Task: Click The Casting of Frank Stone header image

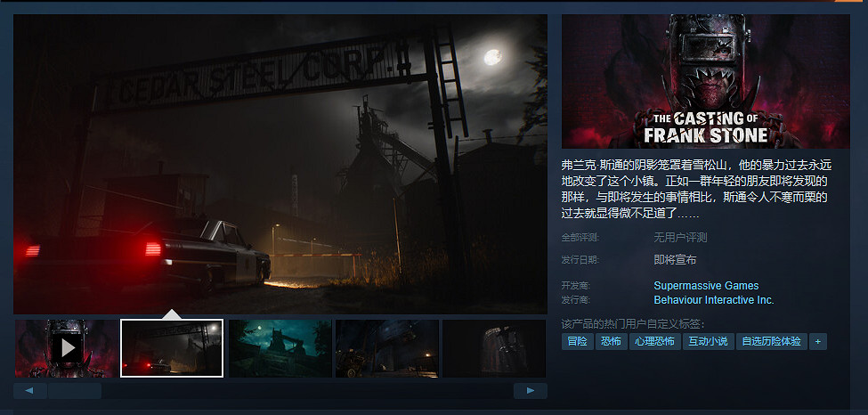Action: click(x=706, y=81)
